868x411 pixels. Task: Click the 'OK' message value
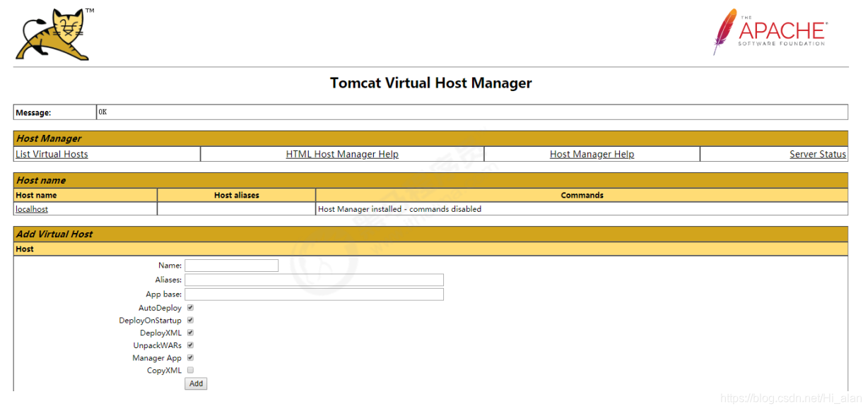coord(102,112)
